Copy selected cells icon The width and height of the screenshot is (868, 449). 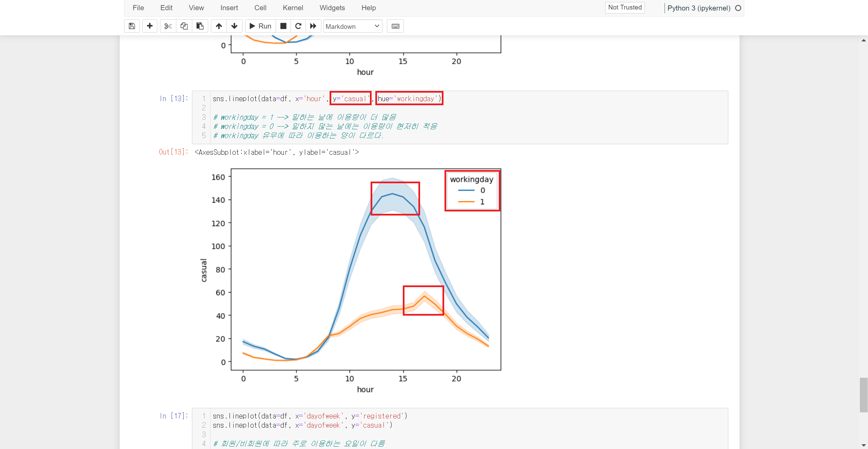(184, 26)
